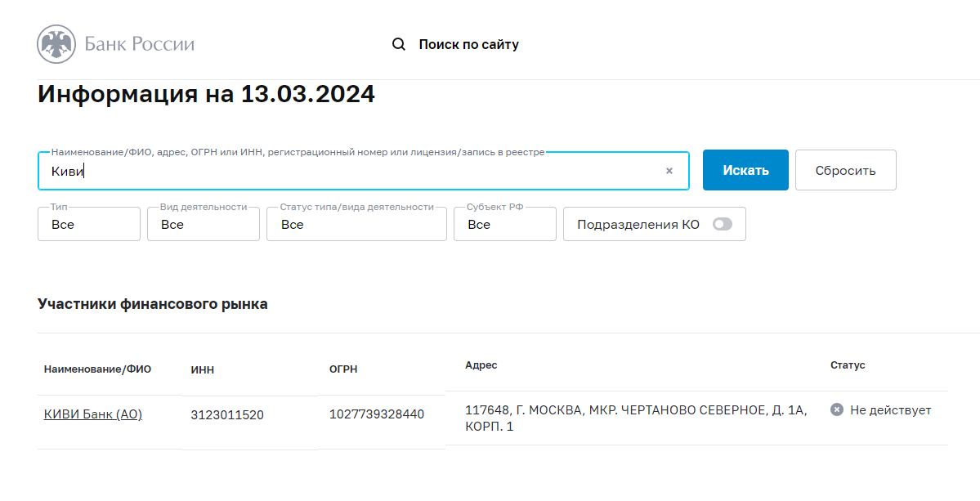Click 'Поиск по сайту' site search
Viewport: 980px width, 501px height.
[x=468, y=44]
